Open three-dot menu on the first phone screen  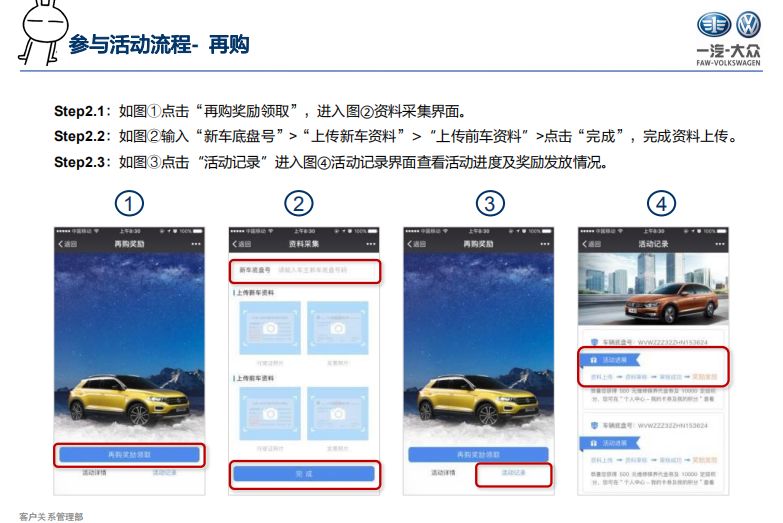pos(196,244)
